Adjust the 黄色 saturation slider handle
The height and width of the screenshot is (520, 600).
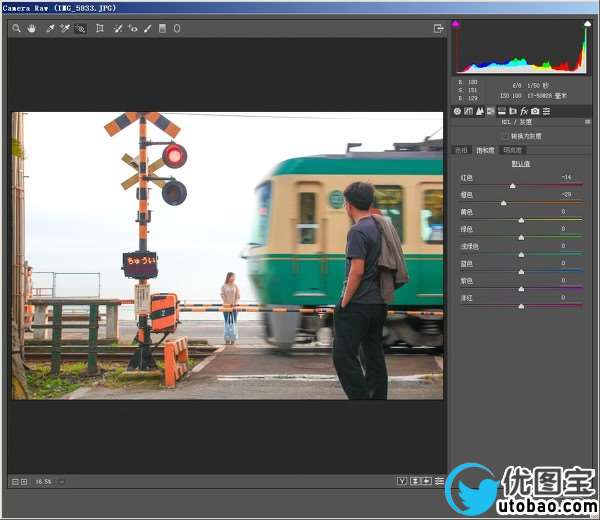(521, 220)
